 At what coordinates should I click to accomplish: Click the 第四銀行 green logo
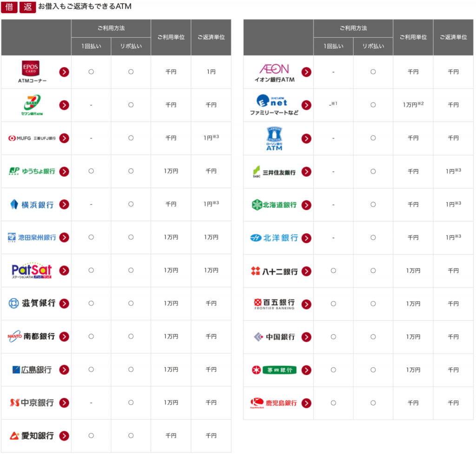(274, 370)
